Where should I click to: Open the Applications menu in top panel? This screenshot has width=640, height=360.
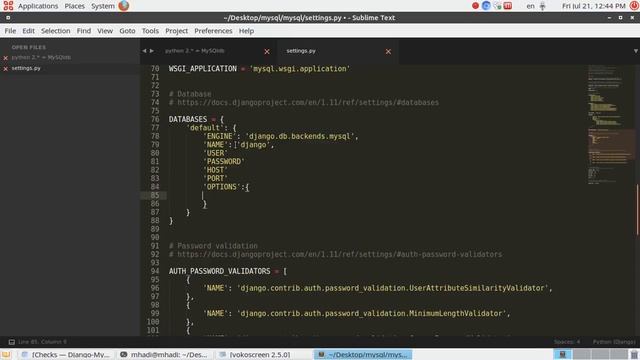click(x=38, y=6)
